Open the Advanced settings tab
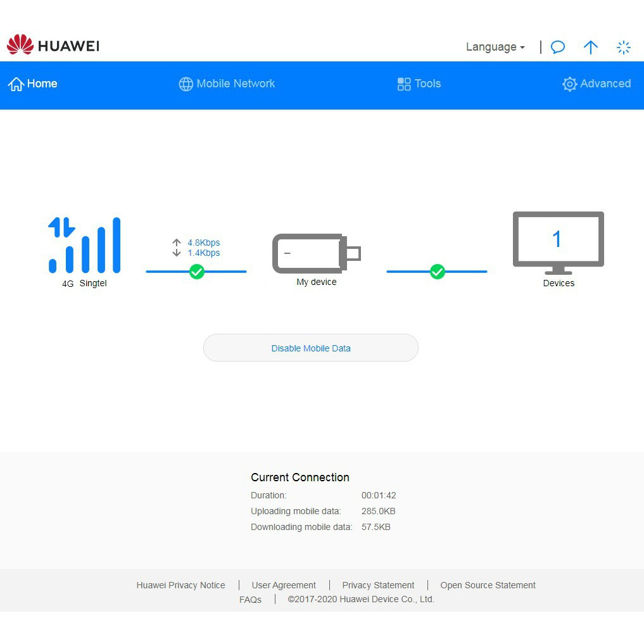Image resolution: width=644 pixels, height=644 pixels. coord(597,84)
